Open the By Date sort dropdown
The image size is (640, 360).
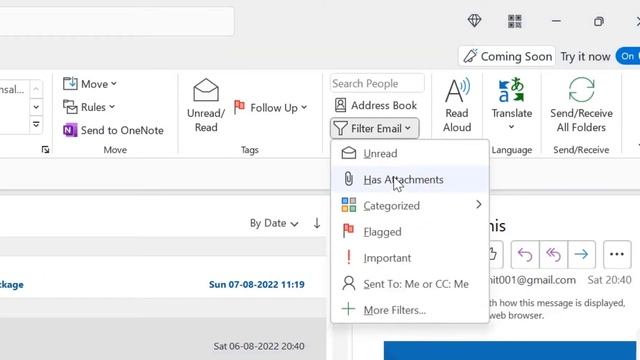tap(274, 223)
